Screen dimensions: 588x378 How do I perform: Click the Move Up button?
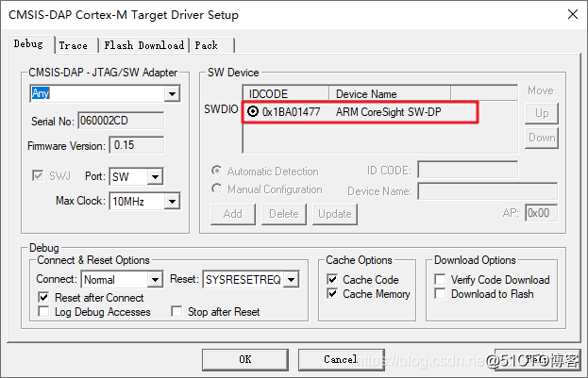pos(542,113)
